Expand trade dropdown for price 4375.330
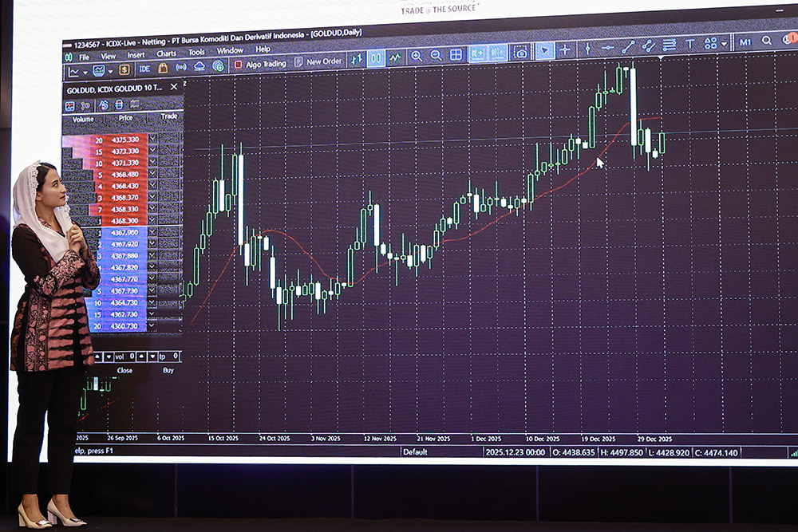Screen dimensions: 798x532 pyautogui.click(x=152, y=140)
